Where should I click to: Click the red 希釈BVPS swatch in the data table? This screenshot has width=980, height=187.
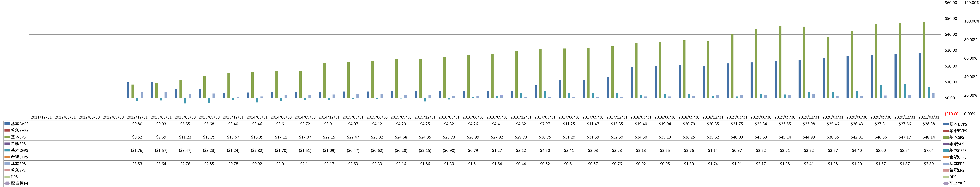(7, 130)
